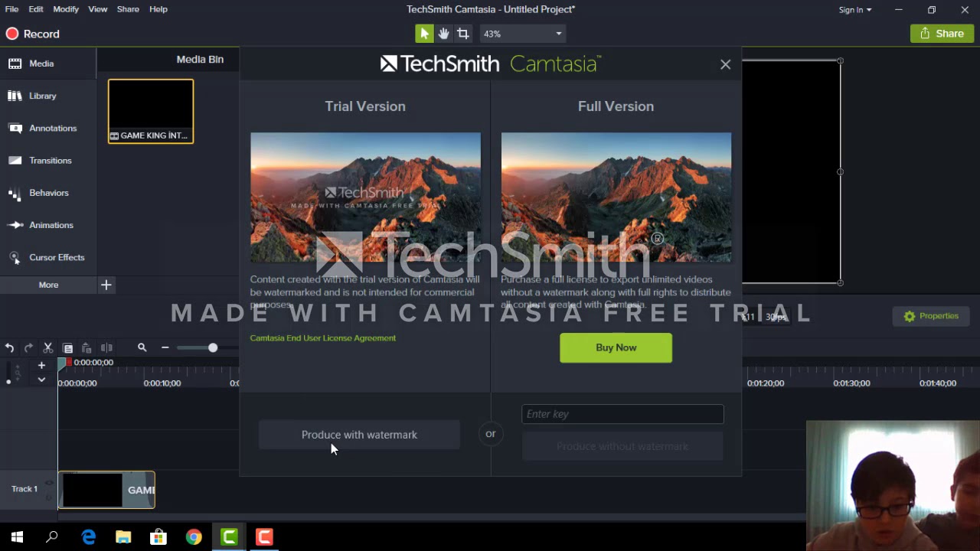This screenshot has height=551, width=980.
Task: Open Microsoft Edge from taskbar
Action: pyautogui.click(x=89, y=537)
